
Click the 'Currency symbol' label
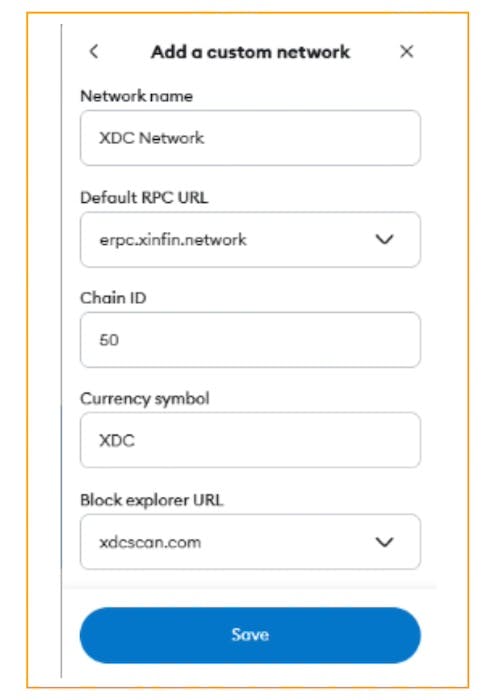point(145,399)
